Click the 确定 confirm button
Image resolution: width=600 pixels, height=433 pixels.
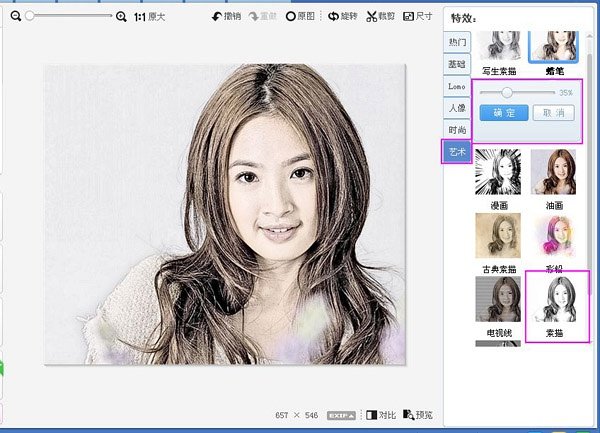click(503, 113)
